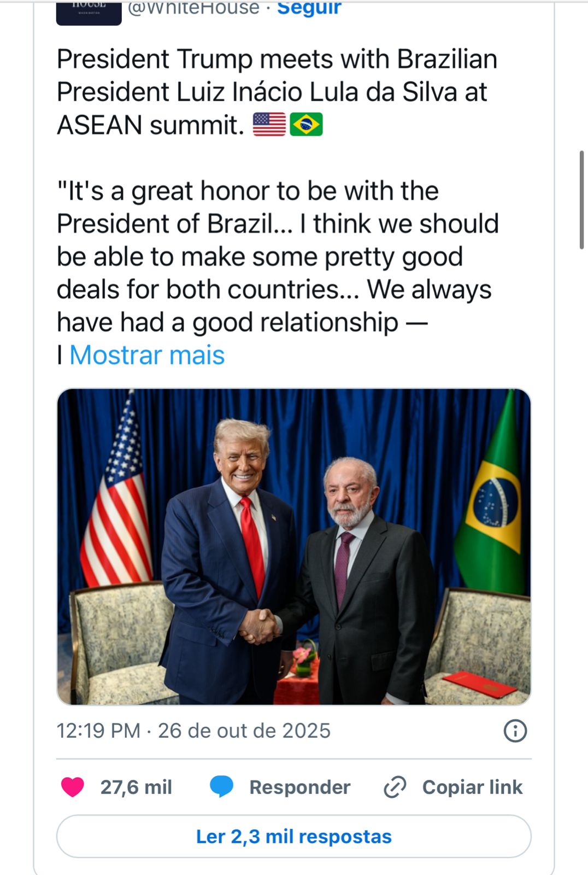Image resolution: width=588 pixels, height=875 pixels.
Task: Open the handshake photo thumbnail
Action: click(294, 546)
